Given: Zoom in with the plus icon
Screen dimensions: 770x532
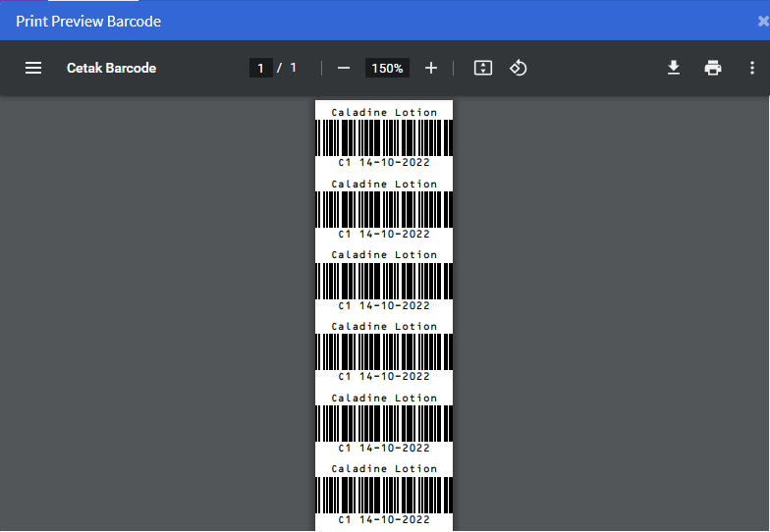Looking at the screenshot, I should (430, 68).
